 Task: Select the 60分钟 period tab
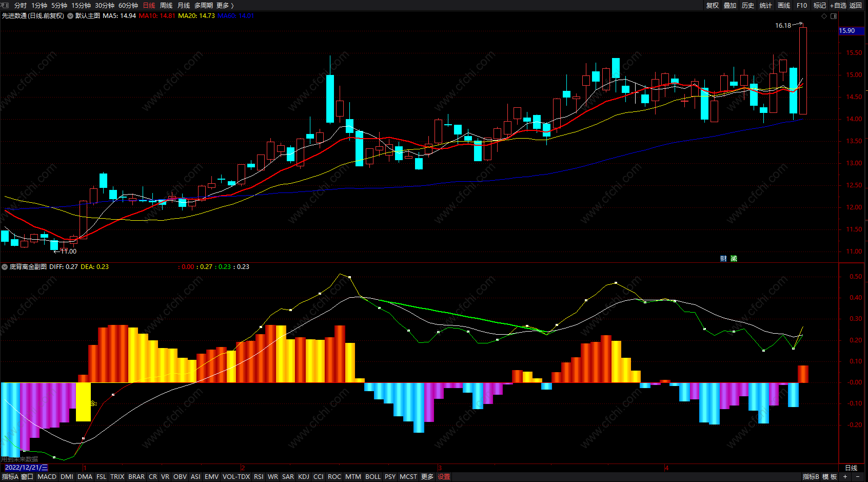(128, 5)
